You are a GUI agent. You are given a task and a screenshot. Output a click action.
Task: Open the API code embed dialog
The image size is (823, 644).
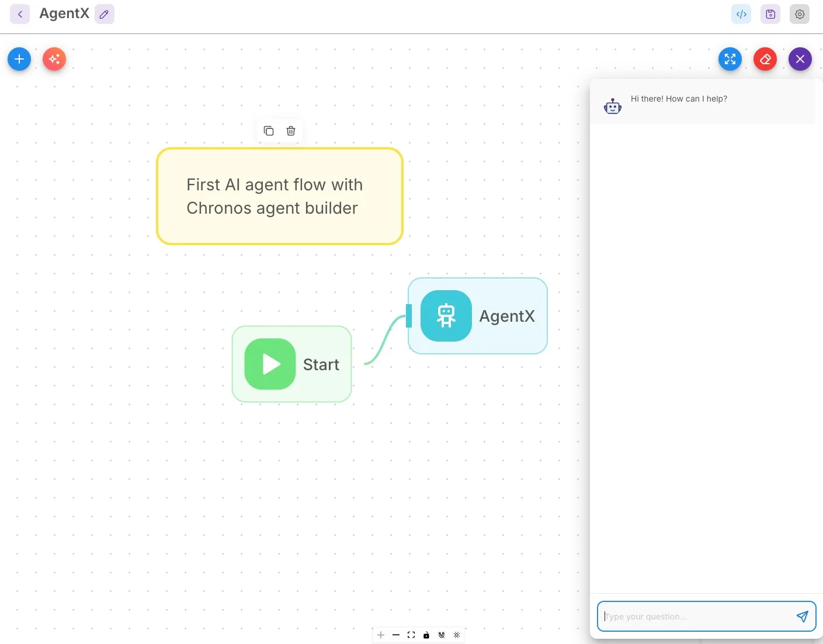(741, 14)
